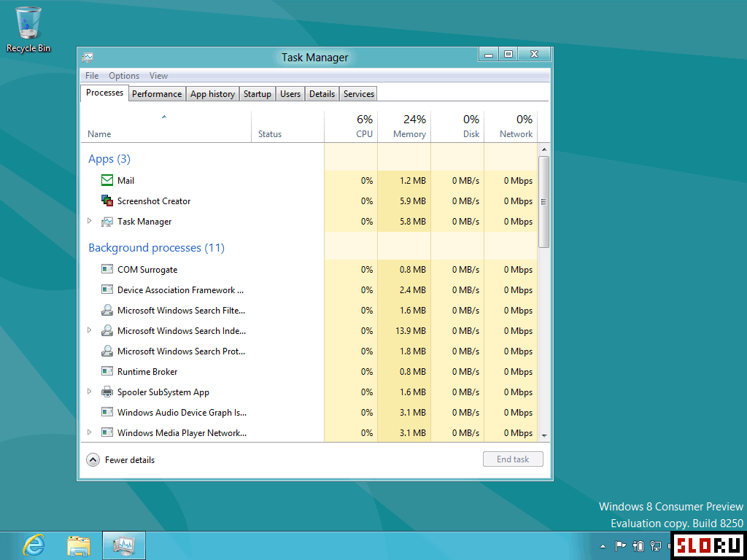Select the Runtime Broker row name
747x560 pixels.
pos(147,372)
